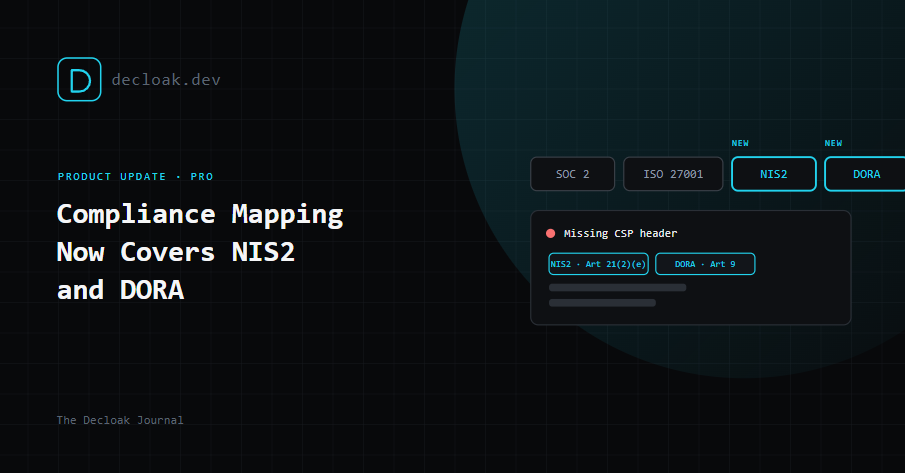Select the SOC 2 framework tab
This screenshot has height=473, width=905.
pos(573,174)
